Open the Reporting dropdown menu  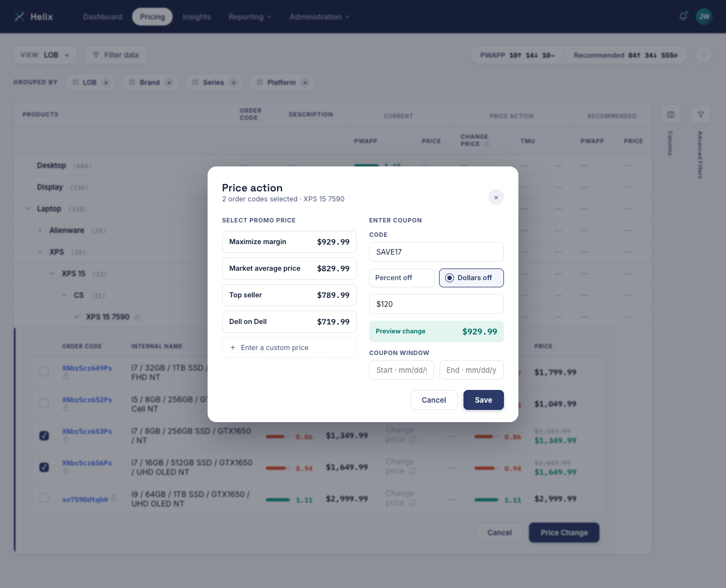[x=250, y=17]
